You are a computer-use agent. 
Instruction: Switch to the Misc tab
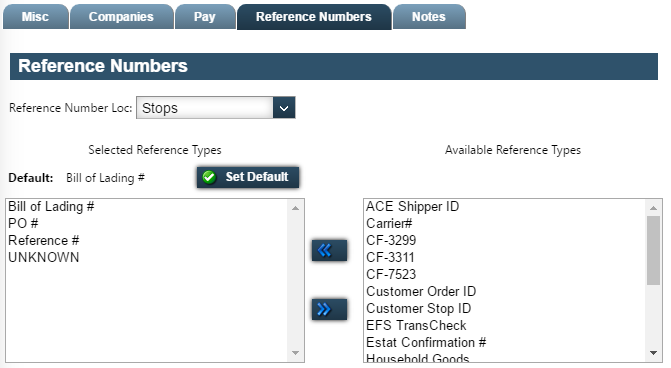[36, 17]
